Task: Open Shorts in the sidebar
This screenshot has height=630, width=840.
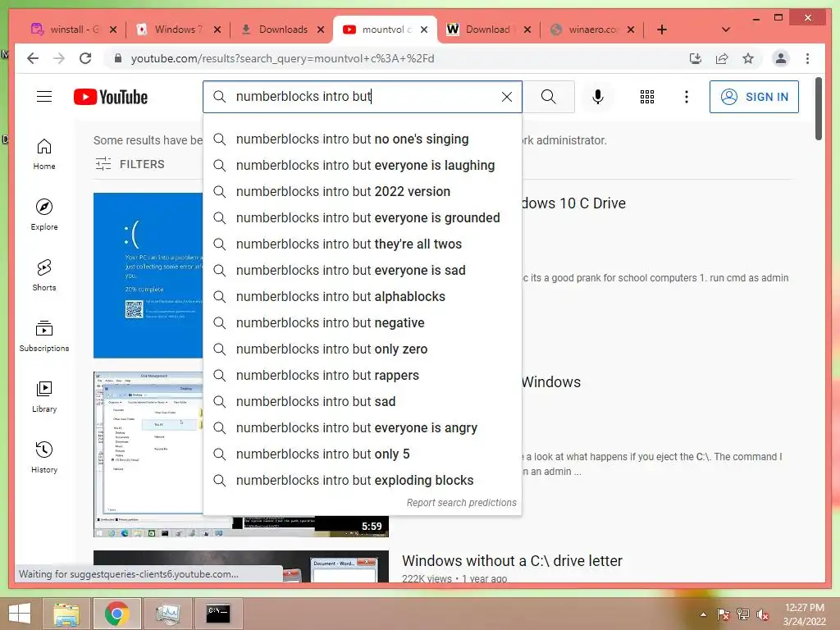Action: [44, 276]
